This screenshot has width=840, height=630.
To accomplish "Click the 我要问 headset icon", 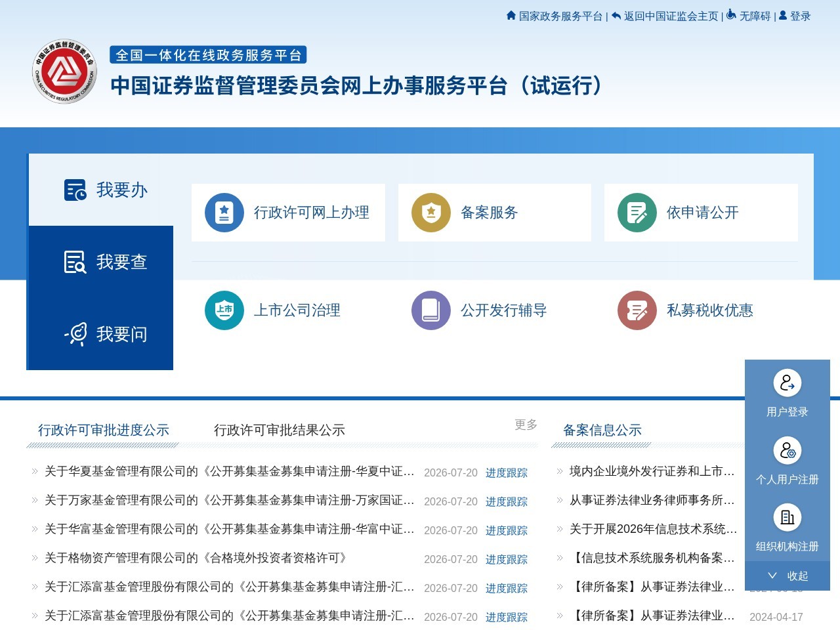I will coord(75,334).
